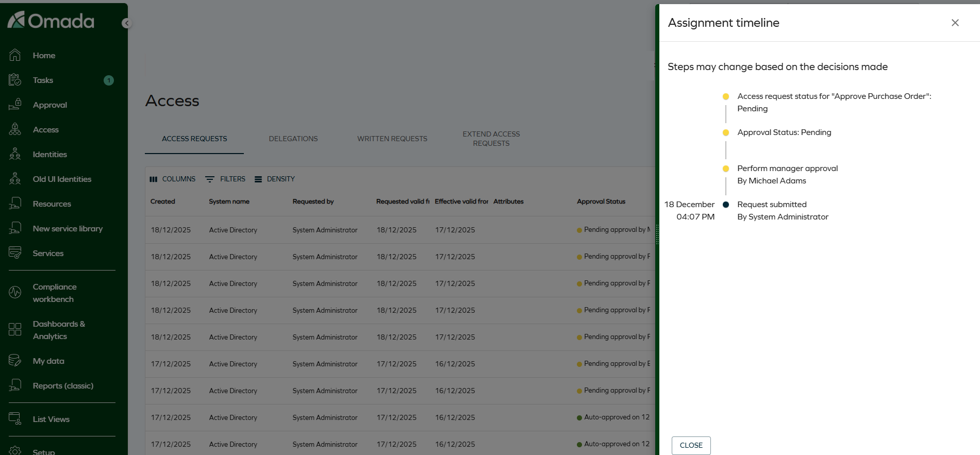Image resolution: width=980 pixels, height=455 pixels.
Task: Grab the timeline panel resize handle
Action: click(x=657, y=234)
